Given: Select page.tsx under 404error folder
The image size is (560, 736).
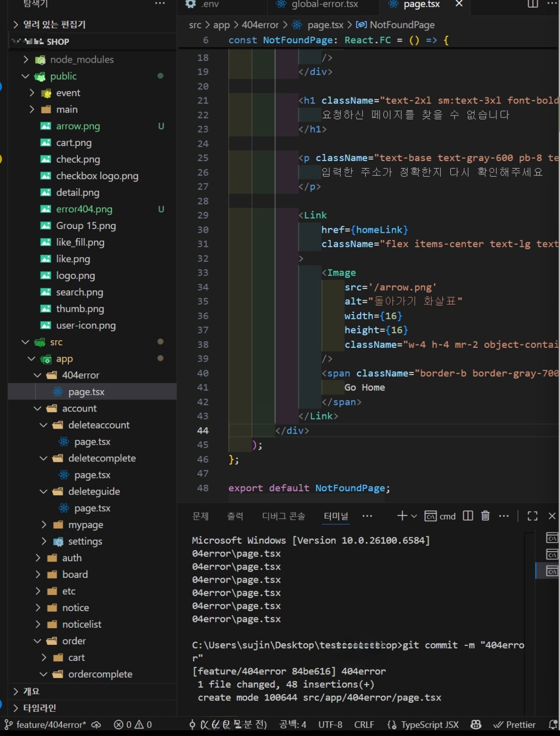Looking at the screenshot, I should click(86, 392).
